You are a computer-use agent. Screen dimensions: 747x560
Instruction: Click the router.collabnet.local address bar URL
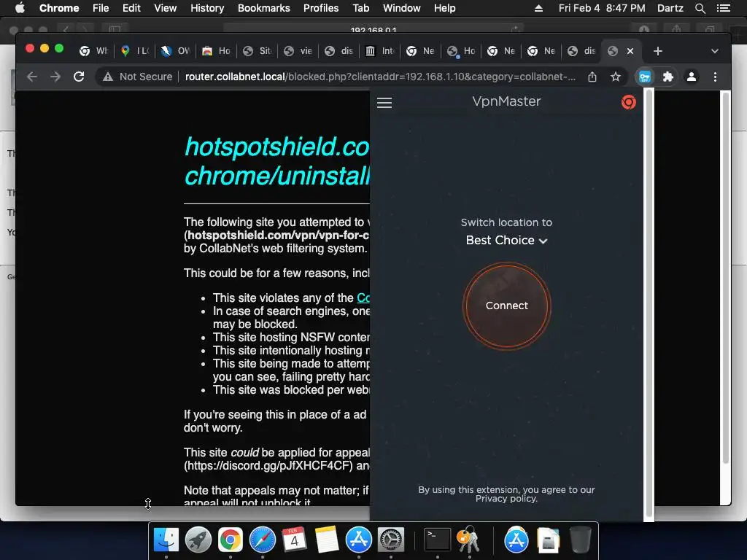click(x=380, y=77)
